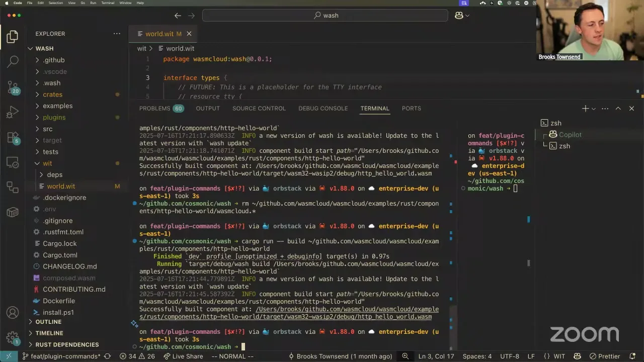Switch to the PORTS panel tab

pos(412,109)
